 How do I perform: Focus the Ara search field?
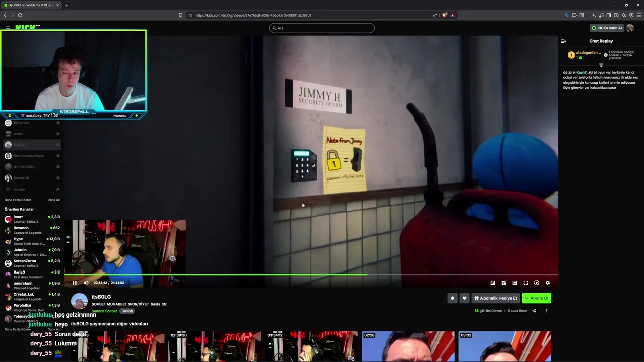pyautogui.click(x=322, y=28)
